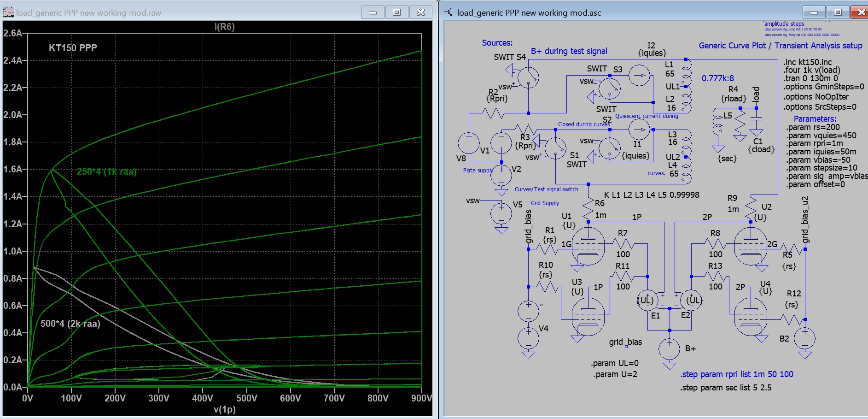This screenshot has width=868, height=419.
Task: Select tube U1 symbol
Action: click(x=588, y=247)
